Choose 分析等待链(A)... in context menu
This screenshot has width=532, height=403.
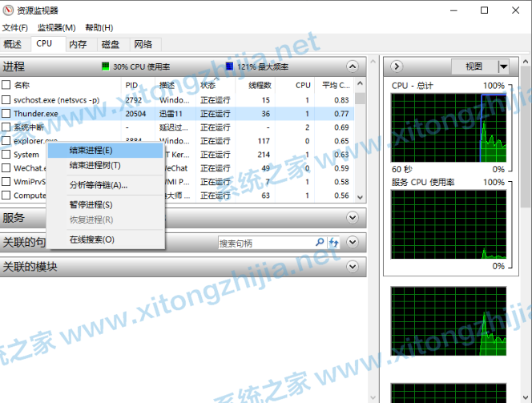pyautogui.click(x=105, y=185)
